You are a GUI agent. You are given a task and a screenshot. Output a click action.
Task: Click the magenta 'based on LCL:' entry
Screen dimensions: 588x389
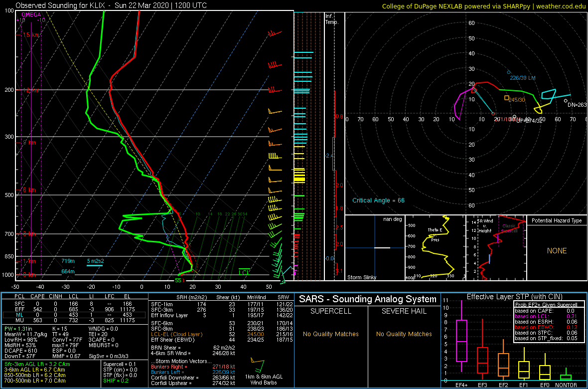[x=531, y=317]
